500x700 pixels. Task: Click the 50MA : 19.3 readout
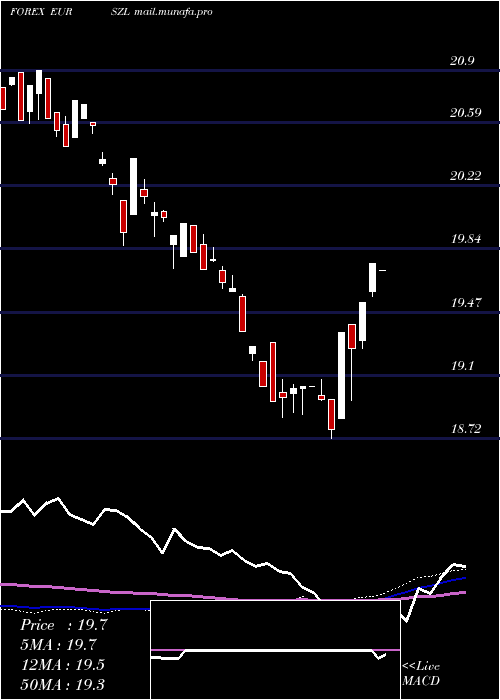63,685
